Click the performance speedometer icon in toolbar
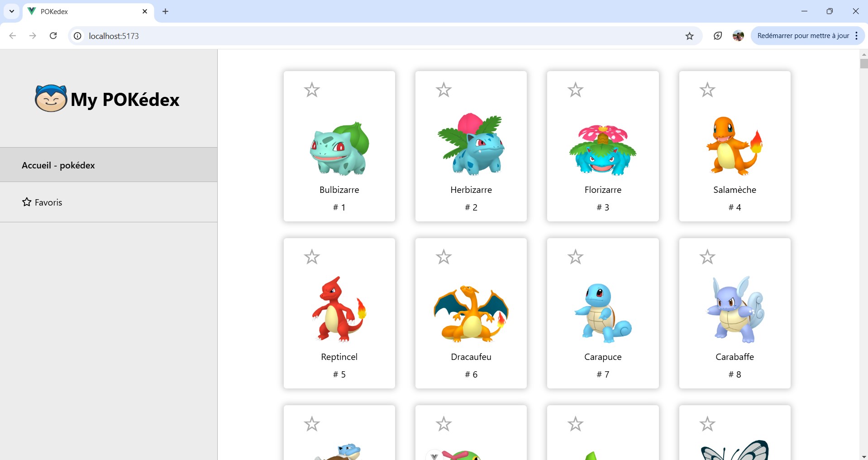 pyautogui.click(x=718, y=36)
